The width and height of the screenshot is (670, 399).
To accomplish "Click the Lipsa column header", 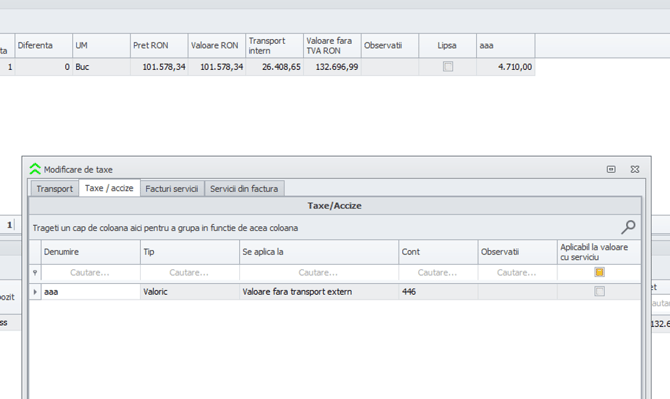I will tap(447, 46).
